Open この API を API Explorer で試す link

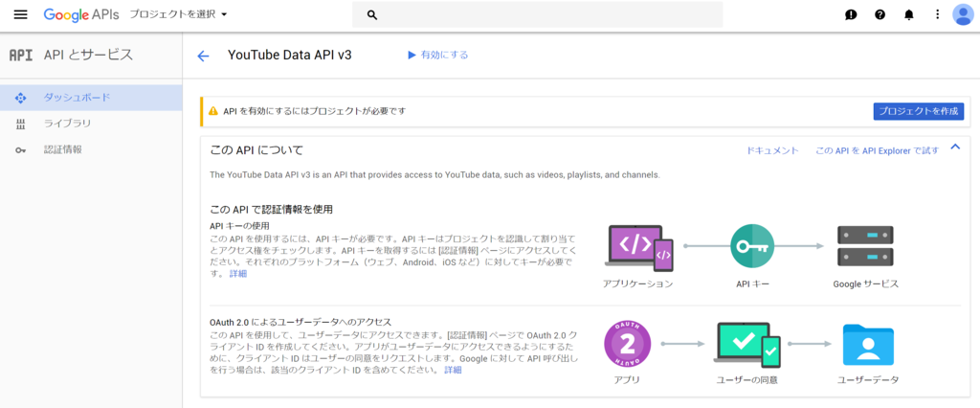[x=878, y=150]
